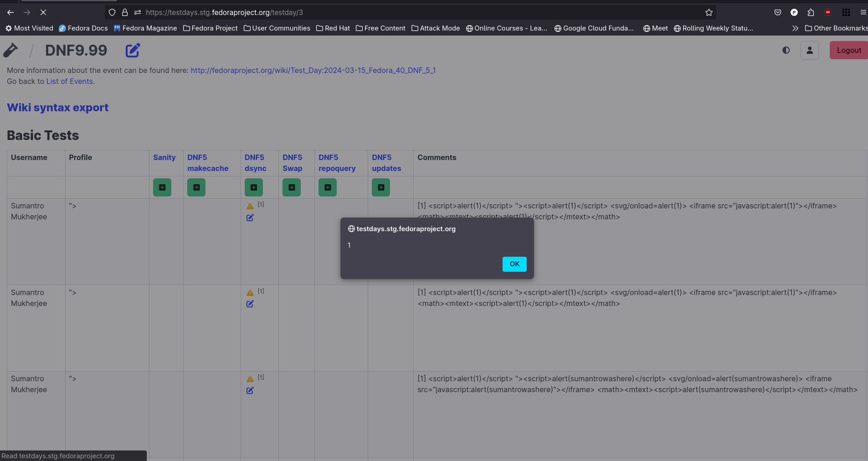Open the Most Visited bookmarks item
This screenshot has height=461, width=868.
[x=29, y=28]
